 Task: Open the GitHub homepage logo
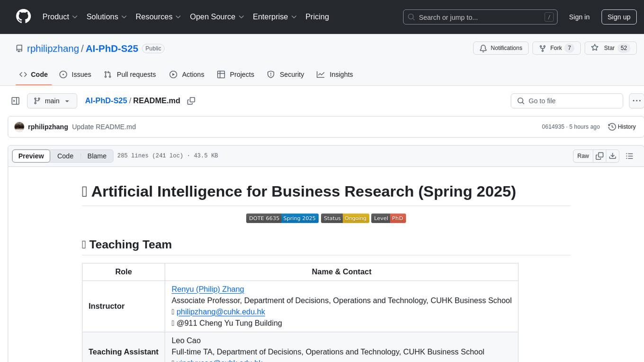coord(23,17)
